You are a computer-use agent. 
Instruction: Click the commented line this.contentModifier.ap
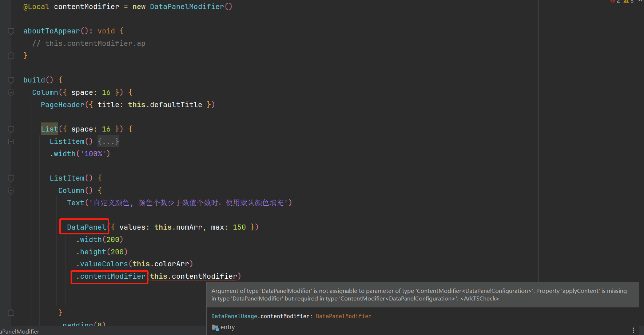(89, 44)
